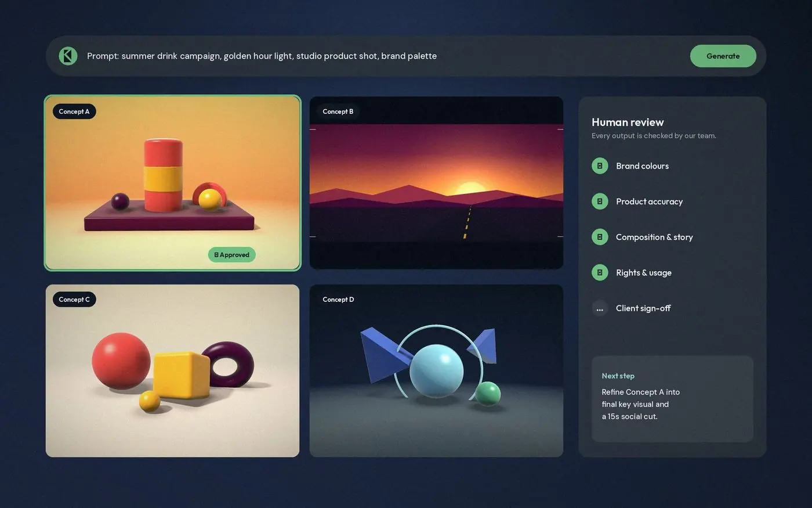This screenshot has width=812, height=508.
Task: Click the Concept B label badge
Action: coord(338,111)
